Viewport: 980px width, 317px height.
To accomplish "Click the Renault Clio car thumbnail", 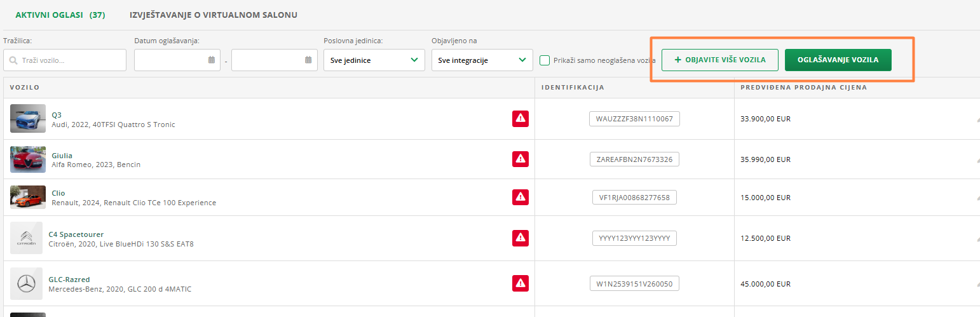I will point(28,197).
